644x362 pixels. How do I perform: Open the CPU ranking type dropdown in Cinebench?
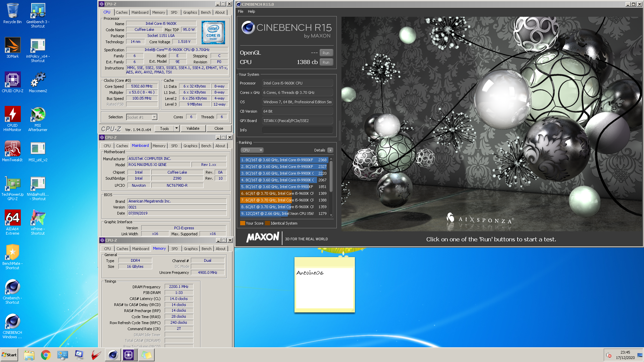tap(252, 150)
